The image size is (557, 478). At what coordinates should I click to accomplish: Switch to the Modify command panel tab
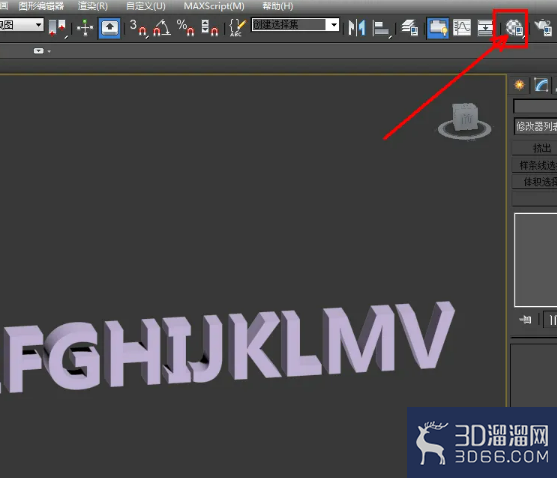pyautogui.click(x=541, y=85)
